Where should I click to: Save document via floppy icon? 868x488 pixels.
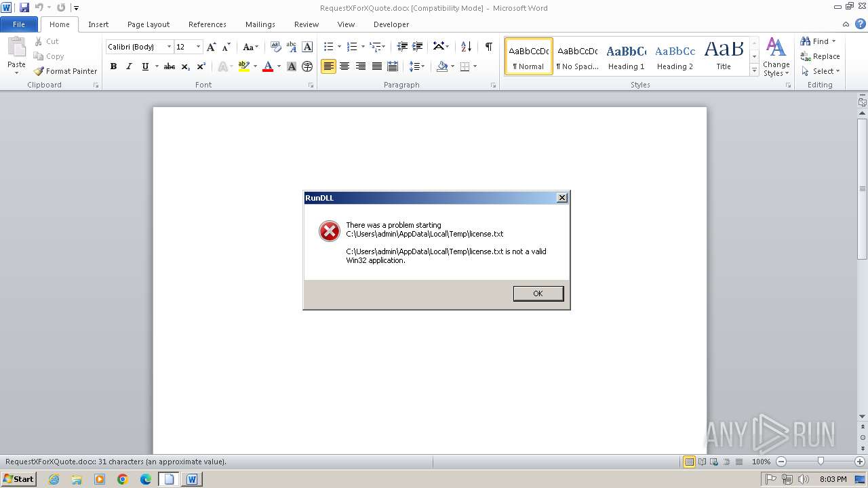[24, 7]
